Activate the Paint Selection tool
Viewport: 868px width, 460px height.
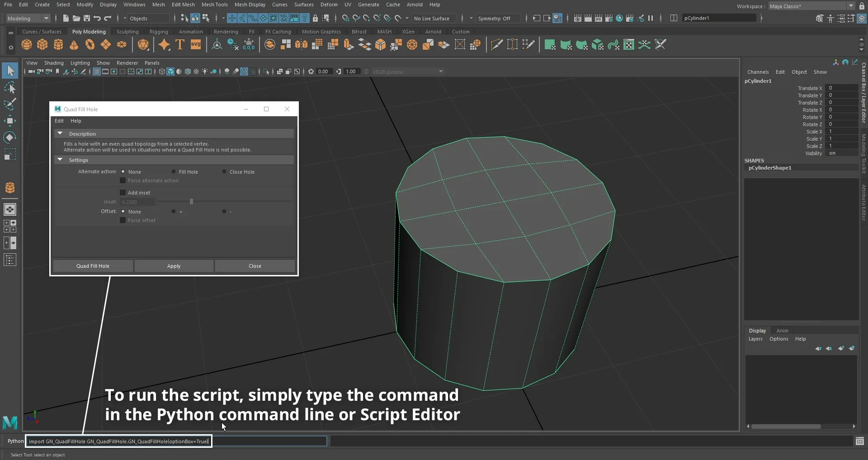(10, 104)
